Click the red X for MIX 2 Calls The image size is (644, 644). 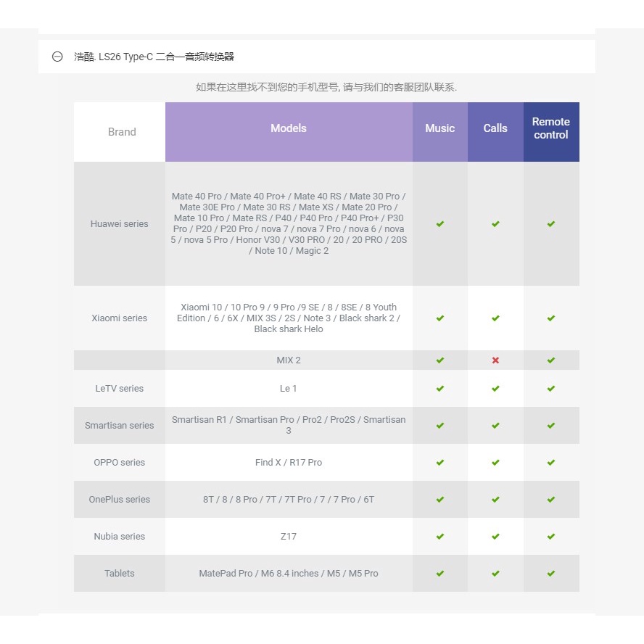point(495,360)
